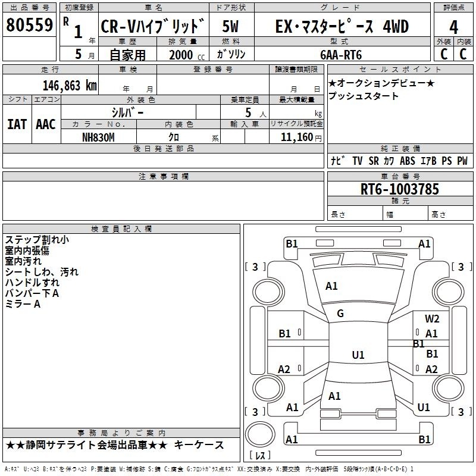
Task: Click the IAT shift type cell
Action: click(17, 124)
